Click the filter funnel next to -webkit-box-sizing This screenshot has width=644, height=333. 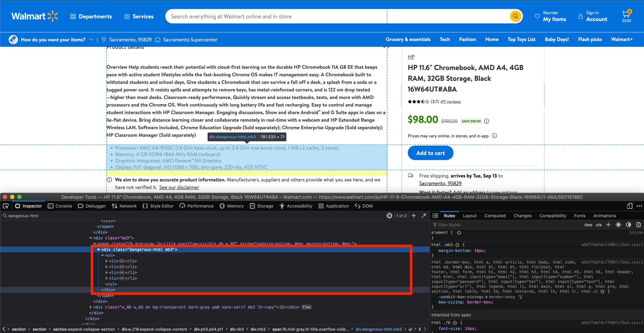click(x=520, y=297)
